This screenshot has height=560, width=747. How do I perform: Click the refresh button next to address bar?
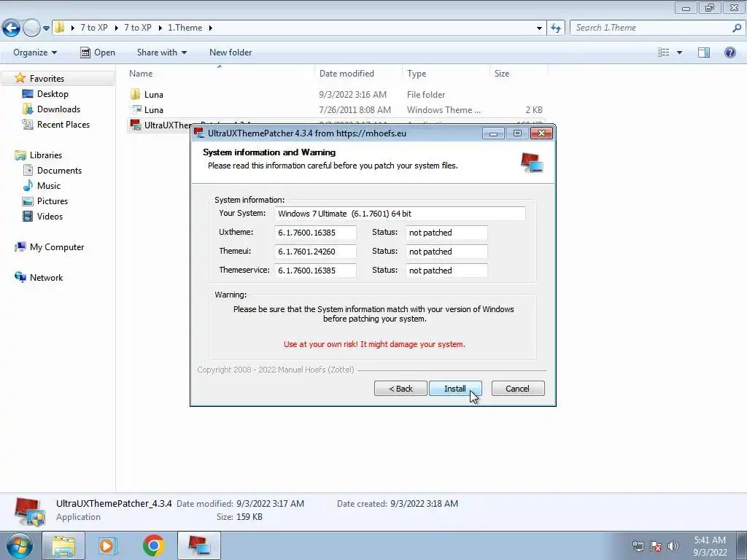coord(555,28)
